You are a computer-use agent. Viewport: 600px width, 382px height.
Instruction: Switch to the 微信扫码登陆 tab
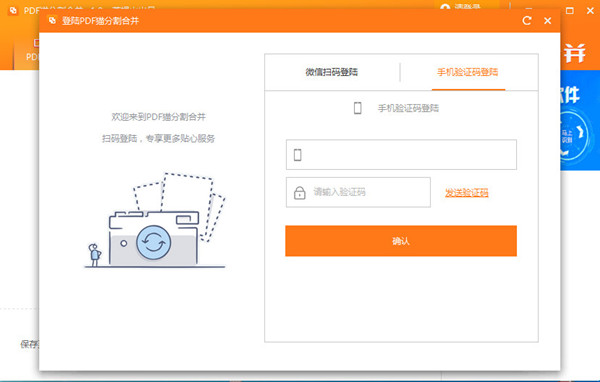point(331,72)
